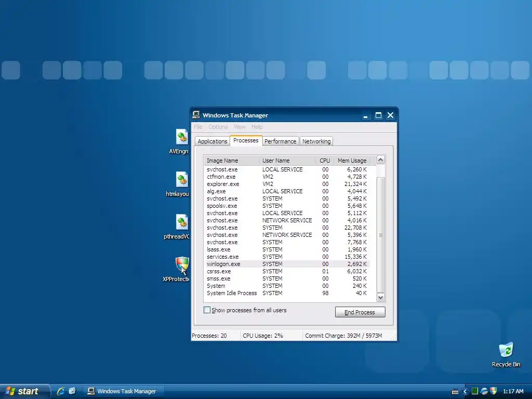
Task: Click the 1:17 AM system clock
Action: (513, 392)
